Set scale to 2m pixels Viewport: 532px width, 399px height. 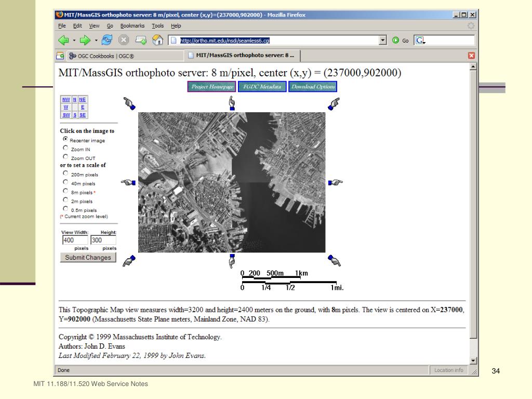(x=65, y=199)
